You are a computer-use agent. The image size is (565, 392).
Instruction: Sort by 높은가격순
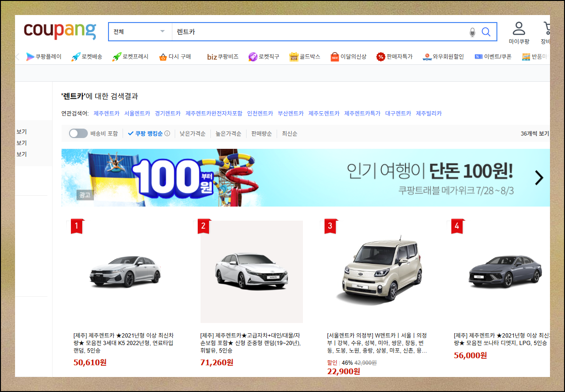(x=228, y=134)
